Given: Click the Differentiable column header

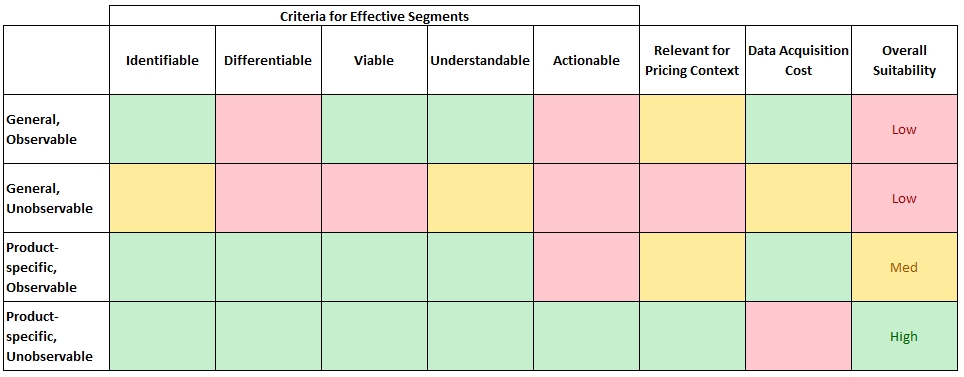Looking at the screenshot, I should click(268, 60).
